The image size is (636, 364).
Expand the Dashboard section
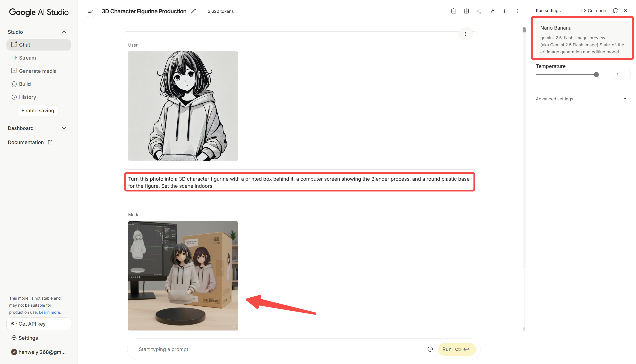click(64, 128)
